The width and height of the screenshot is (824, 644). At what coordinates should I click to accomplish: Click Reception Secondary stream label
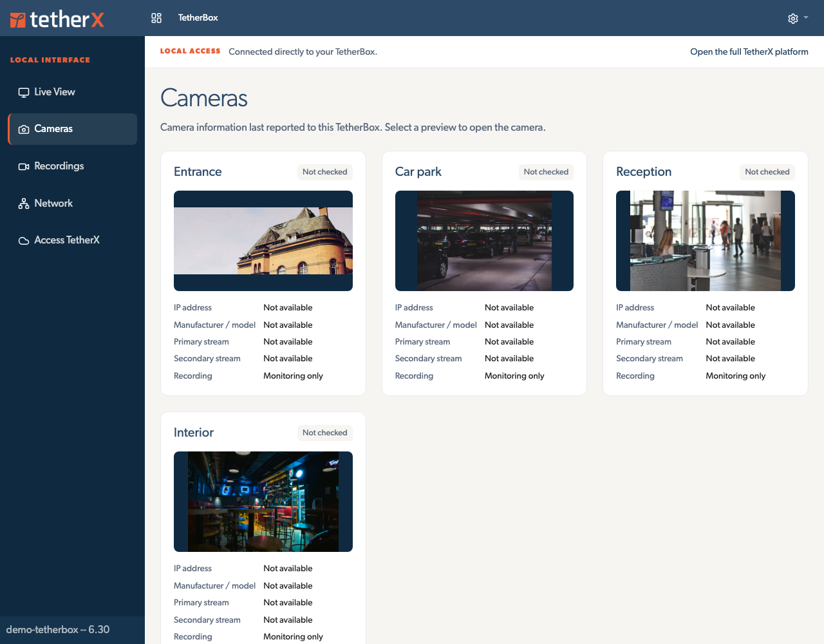tap(650, 359)
